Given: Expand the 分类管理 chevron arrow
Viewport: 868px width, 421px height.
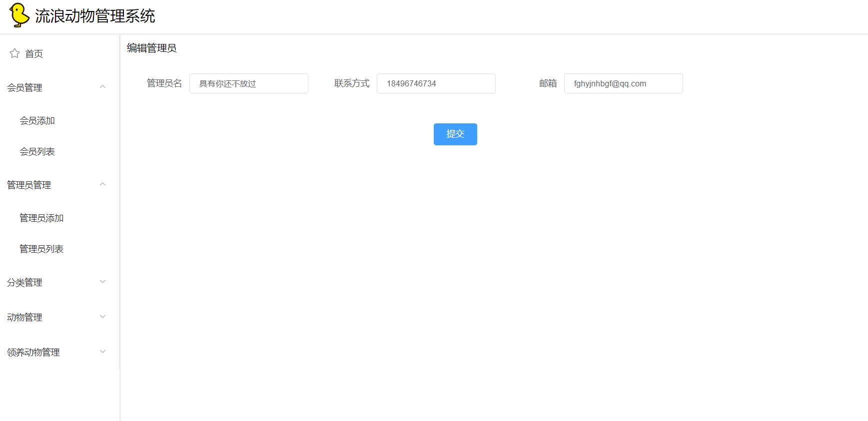Looking at the screenshot, I should pyautogui.click(x=102, y=282).
